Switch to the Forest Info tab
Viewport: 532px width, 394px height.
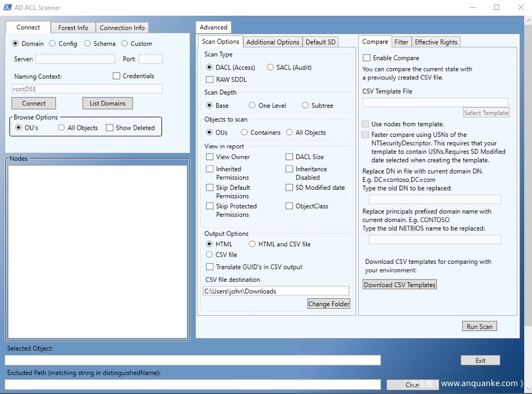[x=73, y=28]
